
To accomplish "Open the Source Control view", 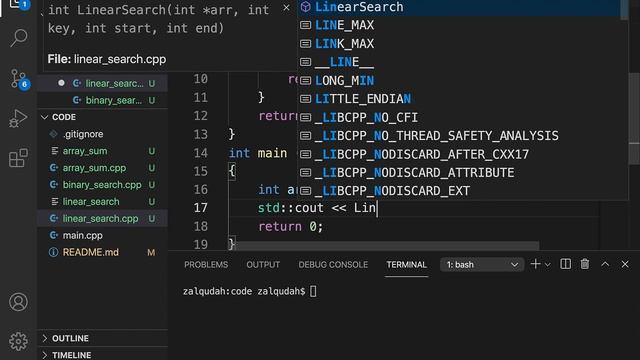I will pos(18,78).
